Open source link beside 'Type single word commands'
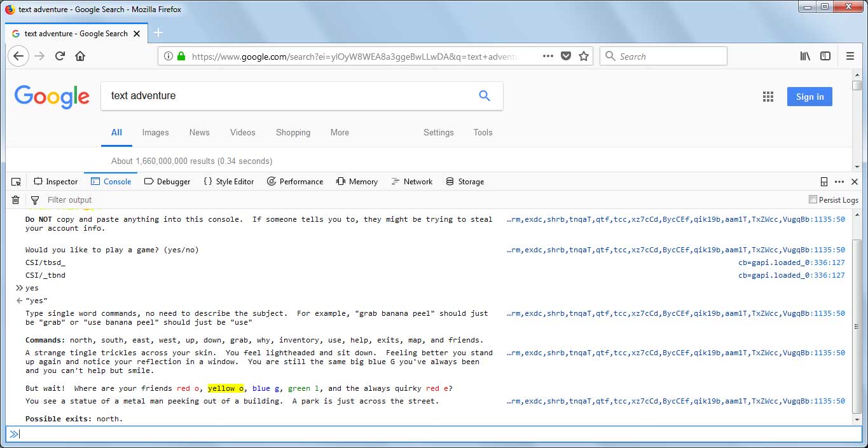The height and width of the screenshot is (448, 868). tap(676, 313)
